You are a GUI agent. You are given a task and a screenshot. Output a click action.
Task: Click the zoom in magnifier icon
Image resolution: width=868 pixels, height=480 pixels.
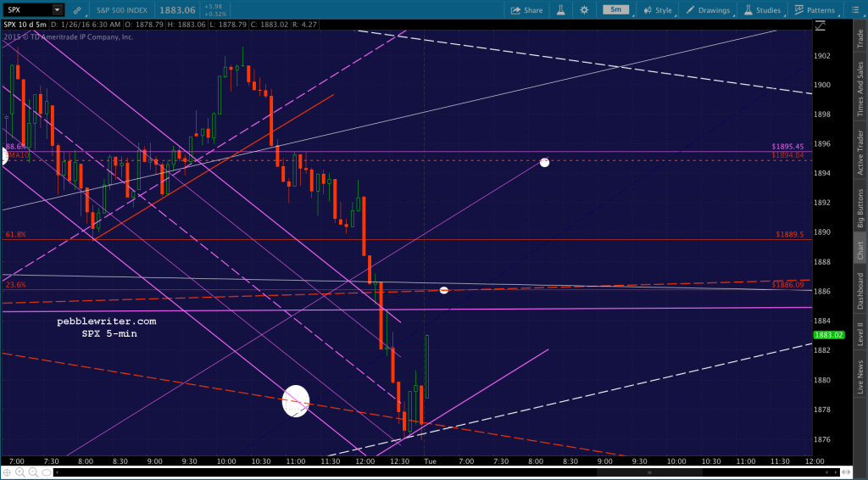20,472
